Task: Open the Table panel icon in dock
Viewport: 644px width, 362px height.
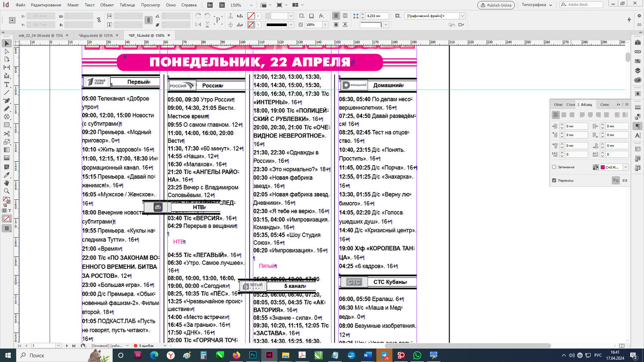Action: click(638, 149)
